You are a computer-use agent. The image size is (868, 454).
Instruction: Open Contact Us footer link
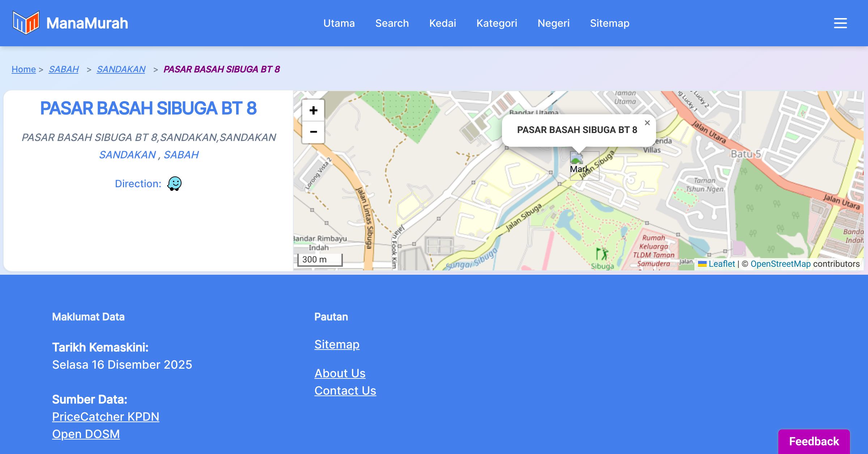pos(345,391)
